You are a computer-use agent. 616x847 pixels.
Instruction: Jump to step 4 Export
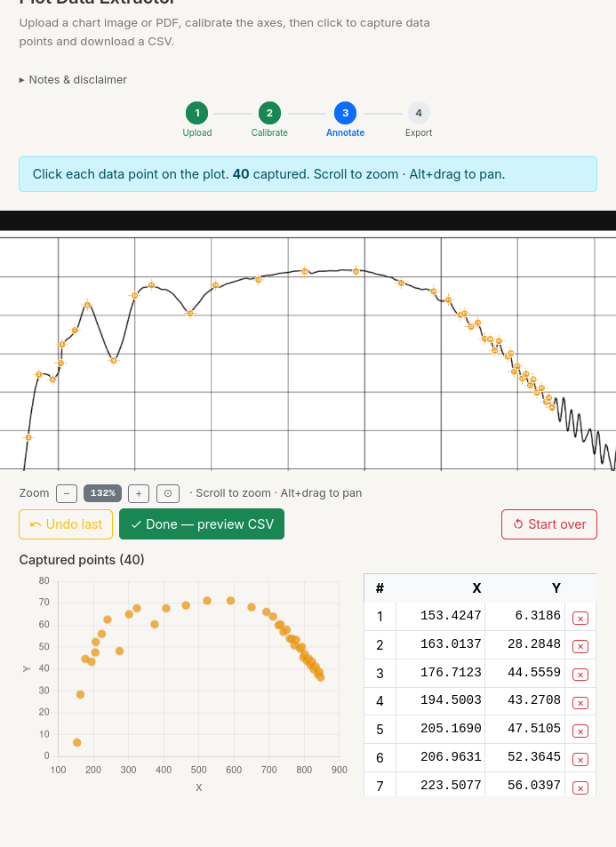click(419, 113)
